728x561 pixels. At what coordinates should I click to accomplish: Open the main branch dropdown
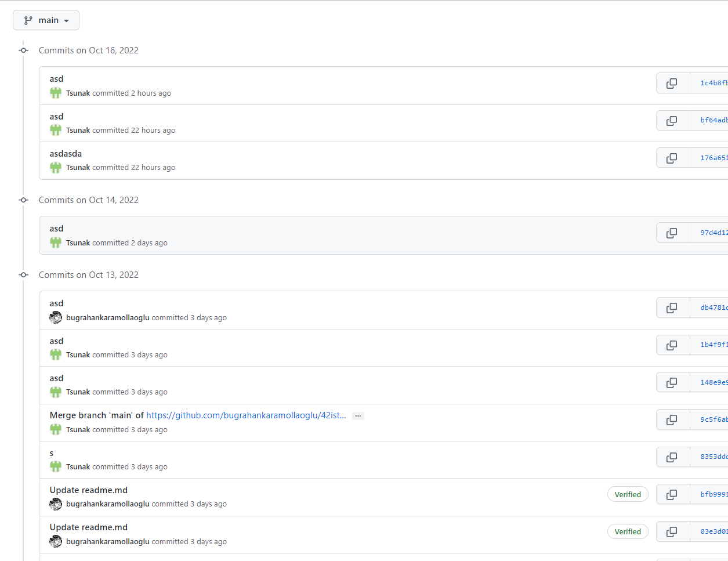click(46, 20)
